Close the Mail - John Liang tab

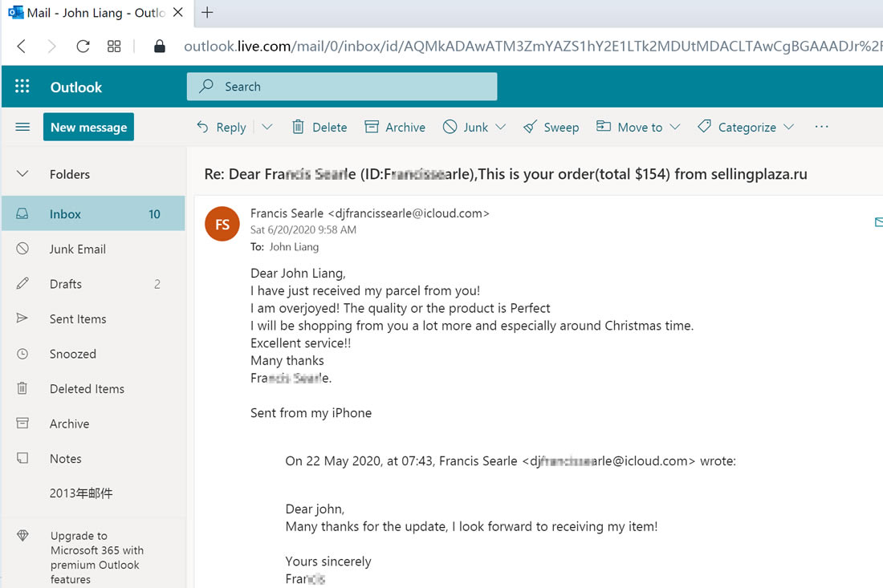[178, 12]
